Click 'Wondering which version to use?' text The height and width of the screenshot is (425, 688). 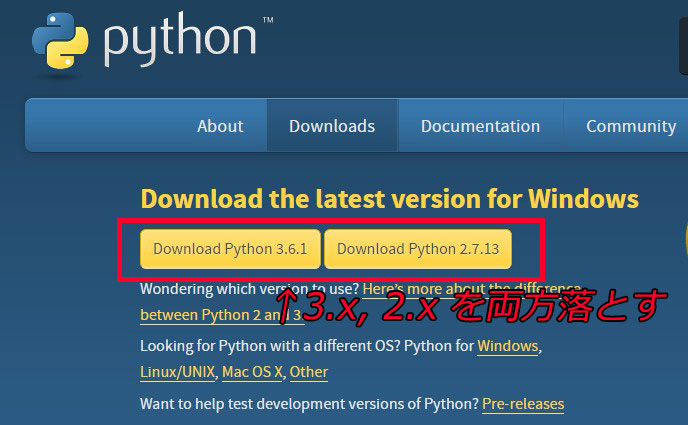click(249, 289)
